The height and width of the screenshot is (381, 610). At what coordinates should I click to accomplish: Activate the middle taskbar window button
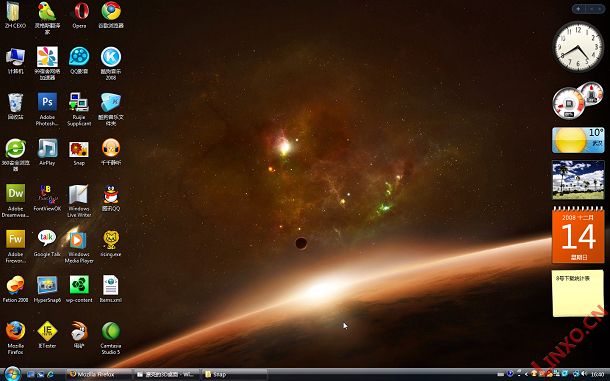coord(167,374)
